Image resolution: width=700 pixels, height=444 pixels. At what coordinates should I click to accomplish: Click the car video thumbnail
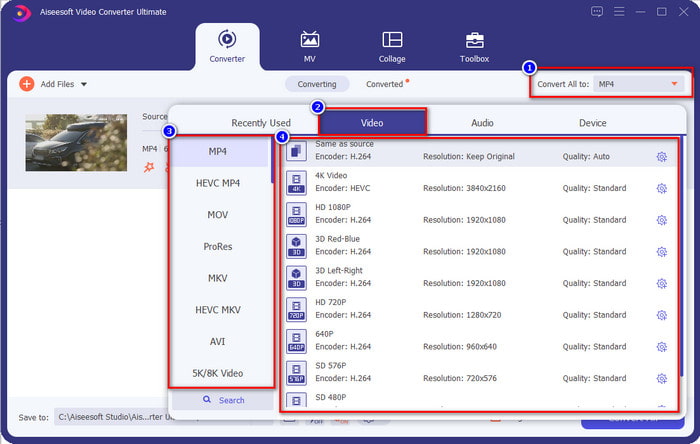76,143
